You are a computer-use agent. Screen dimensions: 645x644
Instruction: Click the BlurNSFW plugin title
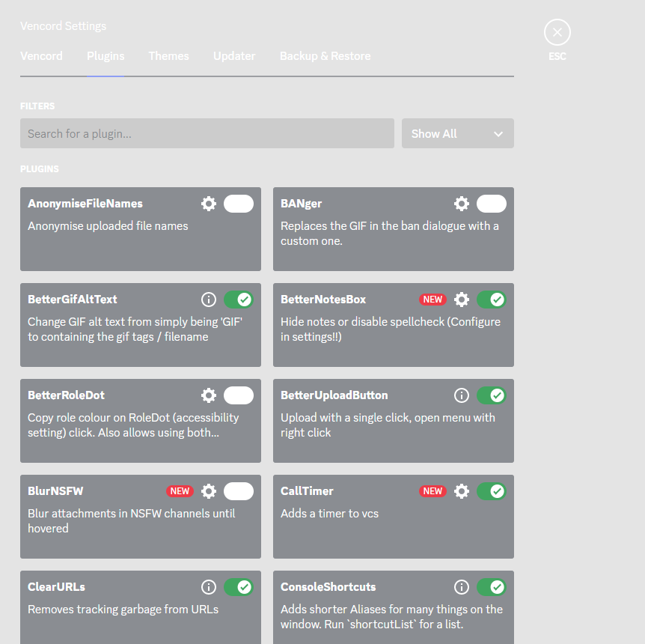click(x=55, y=491)
